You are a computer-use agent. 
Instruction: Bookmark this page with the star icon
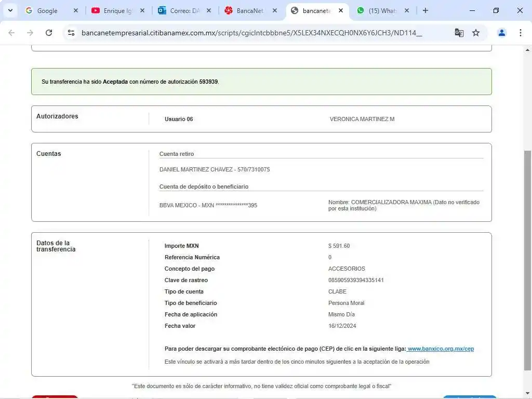coord(476,33)
